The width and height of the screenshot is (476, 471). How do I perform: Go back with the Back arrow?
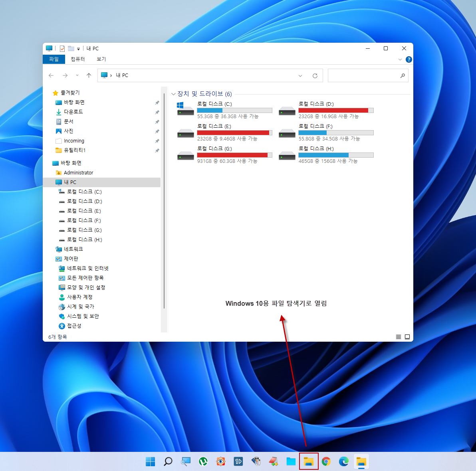(x=51, y=75)
